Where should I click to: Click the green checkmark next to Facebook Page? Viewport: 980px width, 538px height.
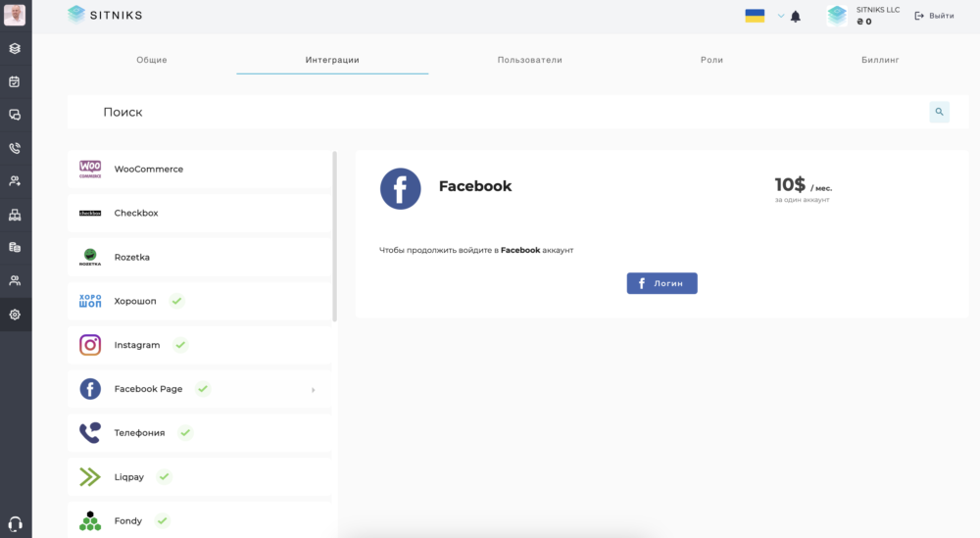(203, 389)
